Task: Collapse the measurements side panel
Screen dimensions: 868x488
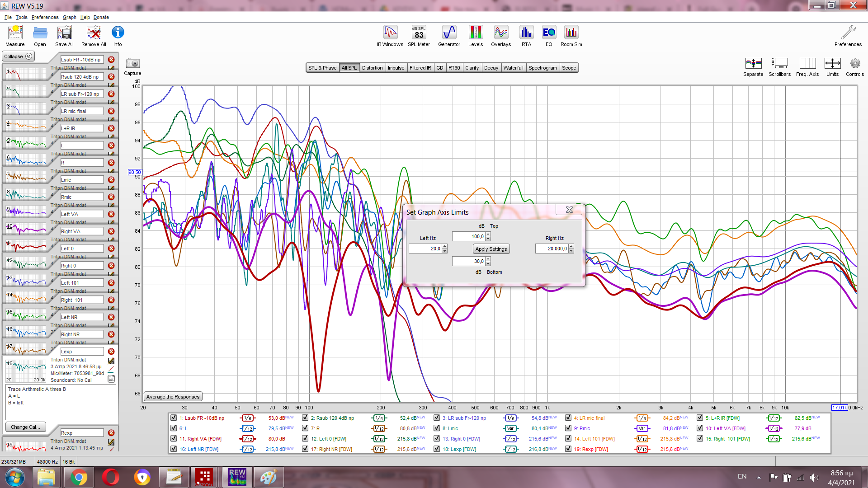Action: 19,56
